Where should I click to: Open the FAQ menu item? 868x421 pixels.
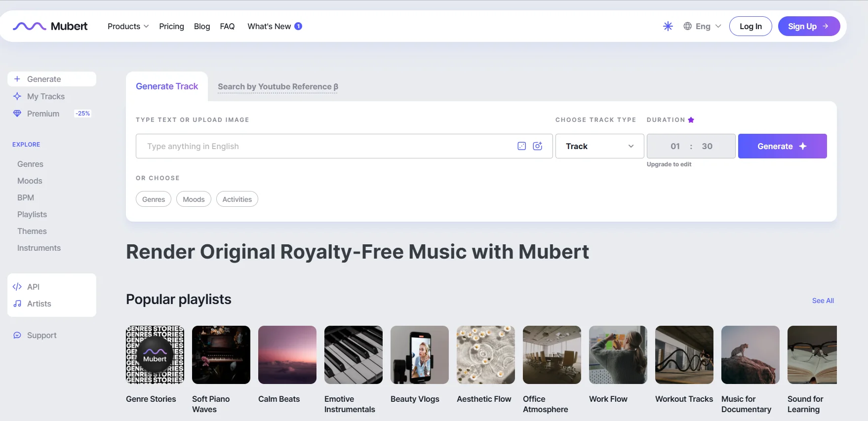click(x=227, y=26)
